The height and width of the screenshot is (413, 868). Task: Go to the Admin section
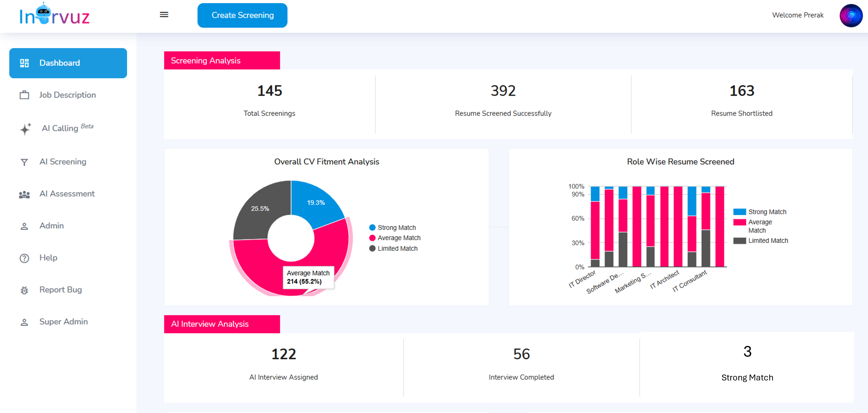coord(51,226)
